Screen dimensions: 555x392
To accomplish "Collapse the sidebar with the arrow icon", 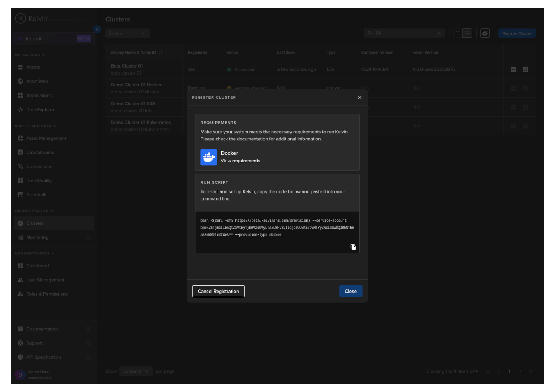I will point(97,29).
